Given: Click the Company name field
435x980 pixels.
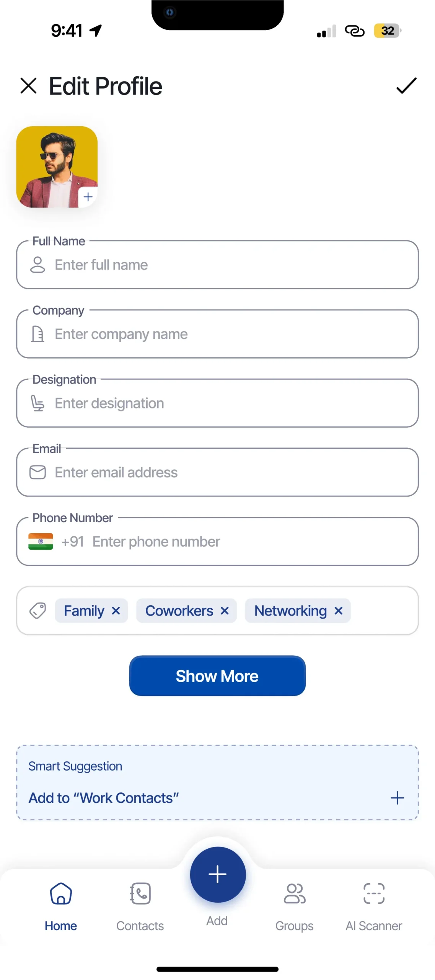Looking at the screenshot, I should 230,334.
